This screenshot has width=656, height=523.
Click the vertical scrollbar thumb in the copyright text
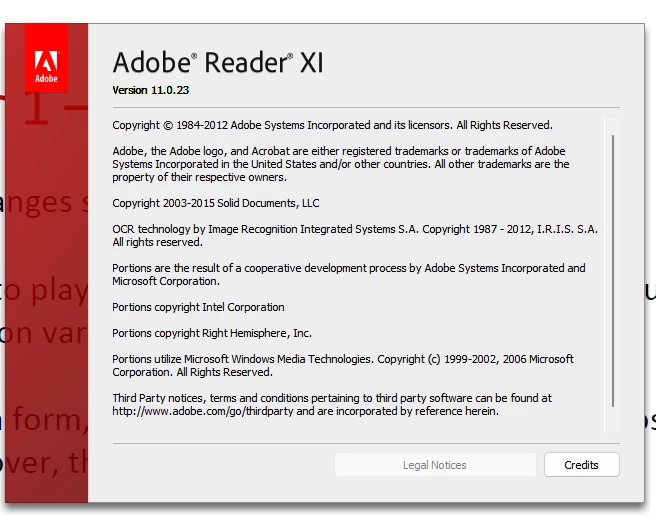pyautogui.click(x=613, y=270)
